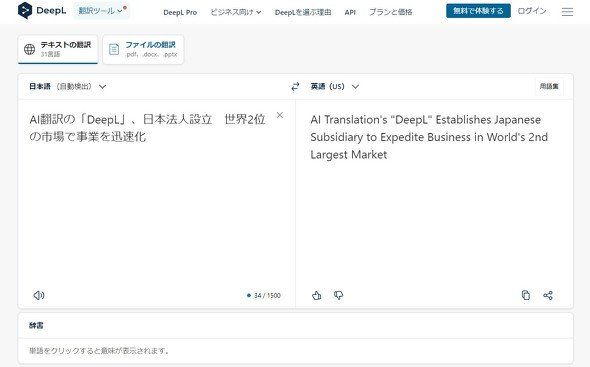The image size is (590, 367).
Task: Expand the 翻訳ツール dropdown
Action: point(101,11)
